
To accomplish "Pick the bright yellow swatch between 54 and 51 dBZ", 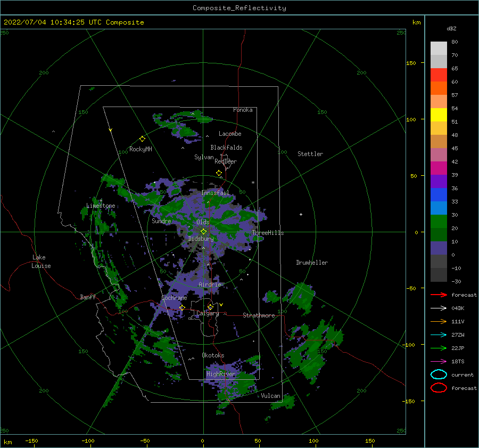I will 439,115.
